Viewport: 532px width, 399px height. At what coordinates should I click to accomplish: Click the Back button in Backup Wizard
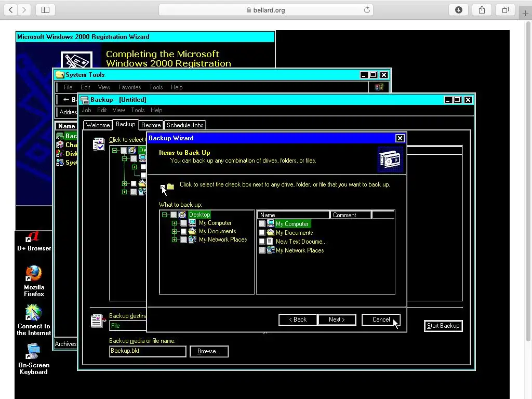298,320
